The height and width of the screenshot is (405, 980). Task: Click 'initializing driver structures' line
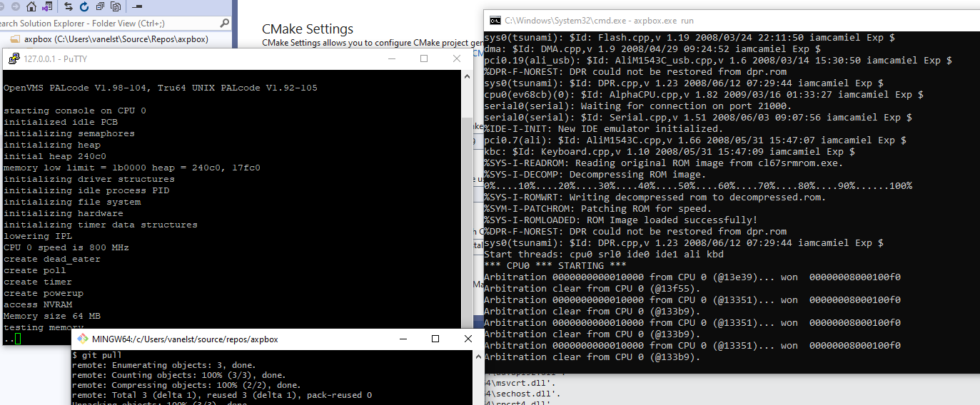click(89, 179)
